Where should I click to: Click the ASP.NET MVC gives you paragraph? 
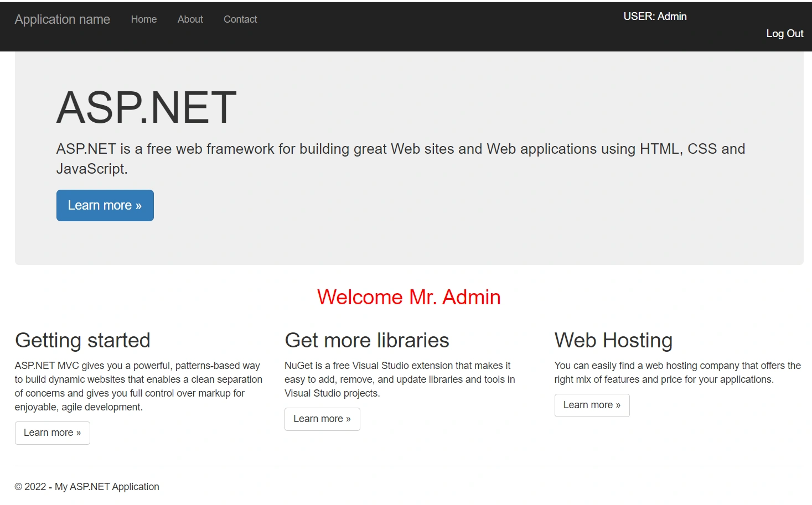(x=138, y=386)
